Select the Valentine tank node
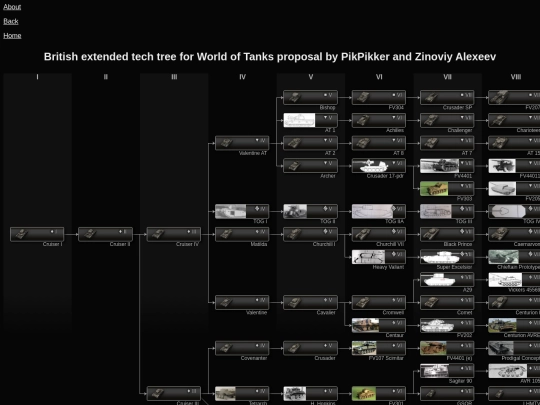 [x=242, y=302]
